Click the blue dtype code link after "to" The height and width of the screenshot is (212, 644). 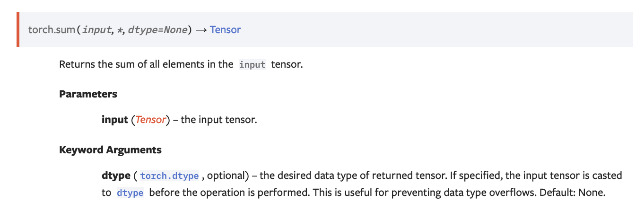[130, 193]
